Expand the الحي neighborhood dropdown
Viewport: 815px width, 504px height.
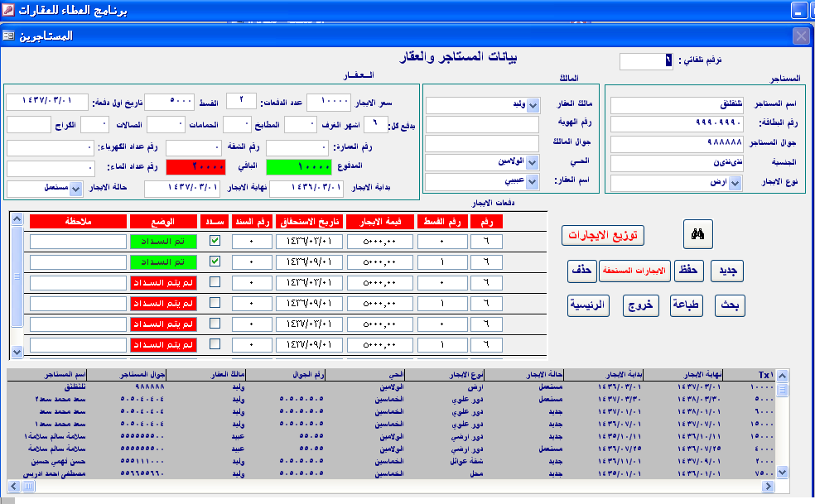[x=533, y=162]
